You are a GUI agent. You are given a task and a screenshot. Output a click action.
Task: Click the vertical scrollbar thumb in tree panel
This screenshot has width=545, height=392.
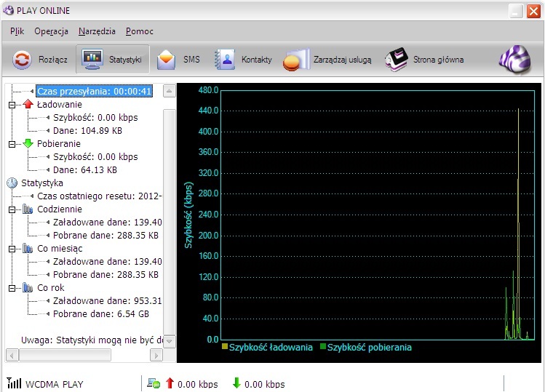point(170,223)
